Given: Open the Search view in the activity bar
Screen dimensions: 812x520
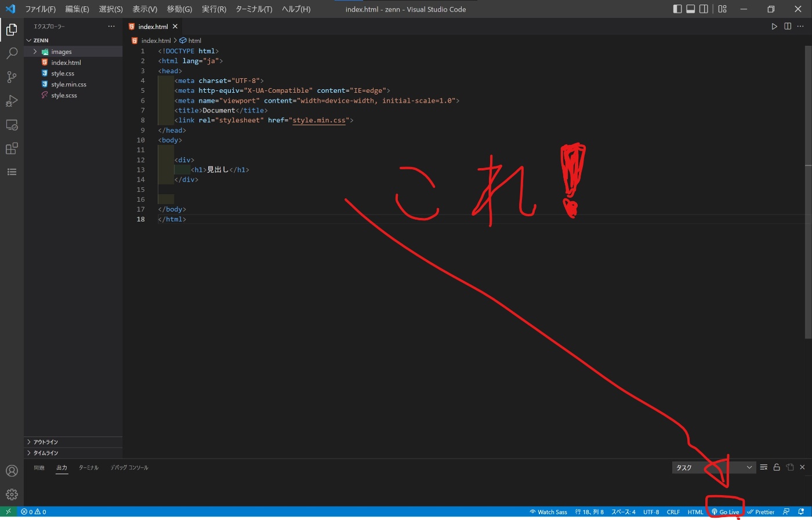Looking at the screenshot, I should point(12,53).
